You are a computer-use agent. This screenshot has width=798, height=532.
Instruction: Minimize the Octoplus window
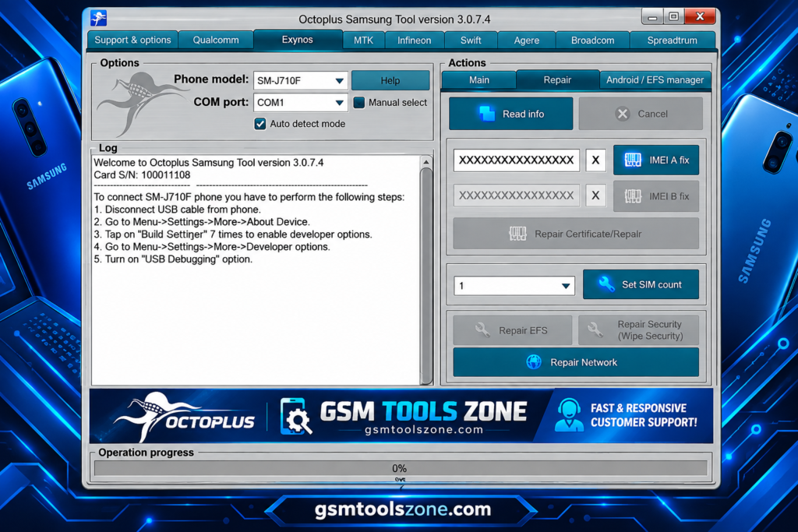652,17
